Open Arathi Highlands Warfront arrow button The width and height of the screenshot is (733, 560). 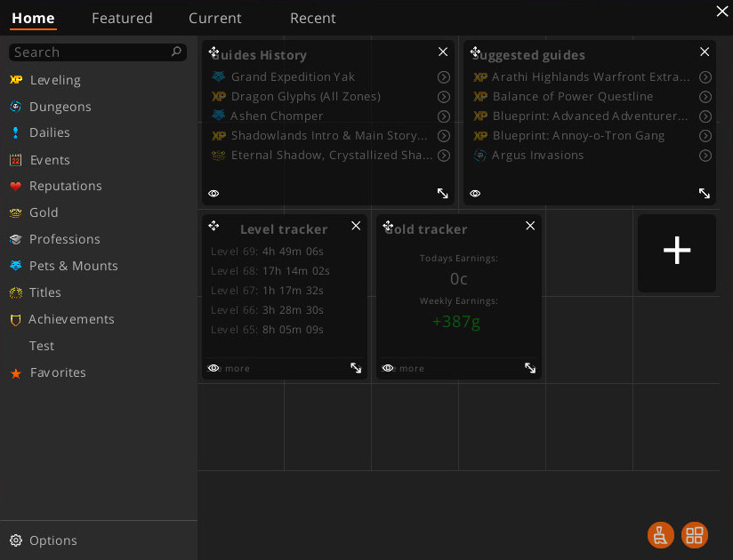pos(705,77)
